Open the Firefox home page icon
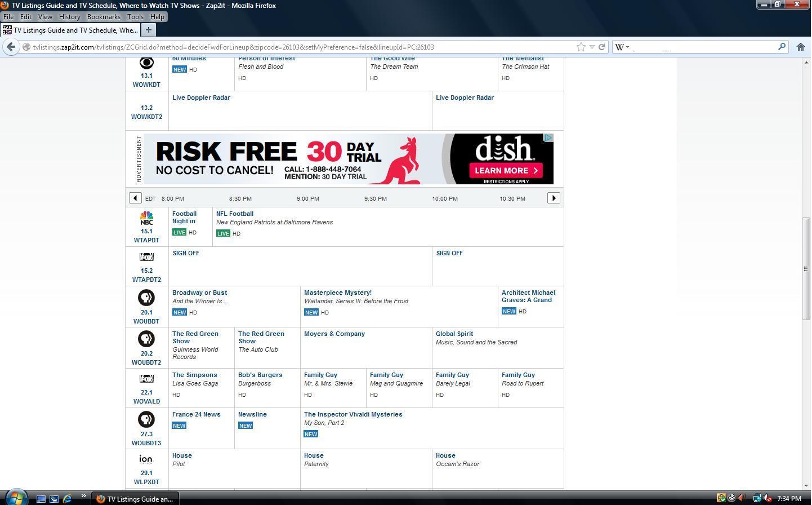The height and width of the screenshot is (505, 812). [x=800, y=47]
